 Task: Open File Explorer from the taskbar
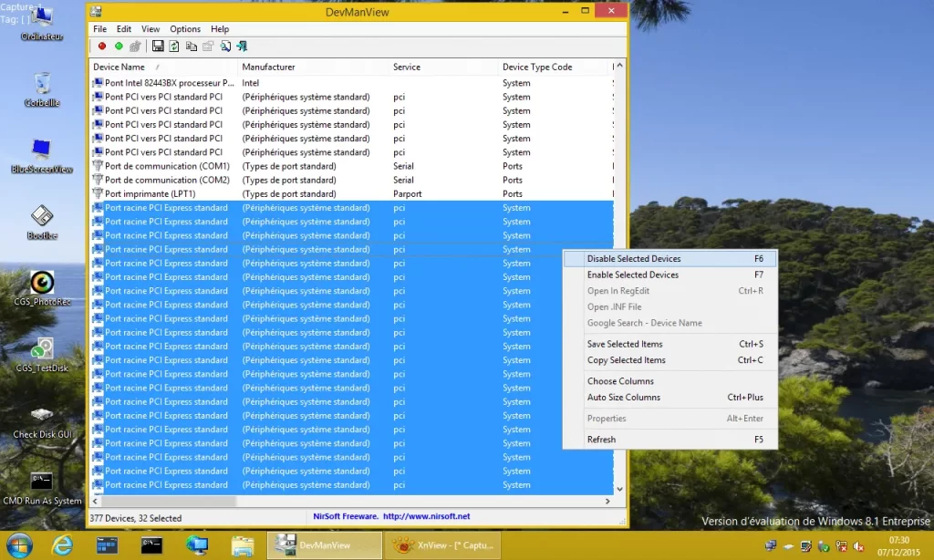click(x=242, y=545)
